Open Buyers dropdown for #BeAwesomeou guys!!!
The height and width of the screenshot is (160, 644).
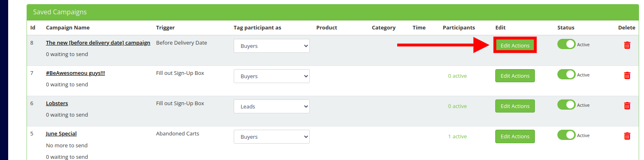tap(272, 76)
